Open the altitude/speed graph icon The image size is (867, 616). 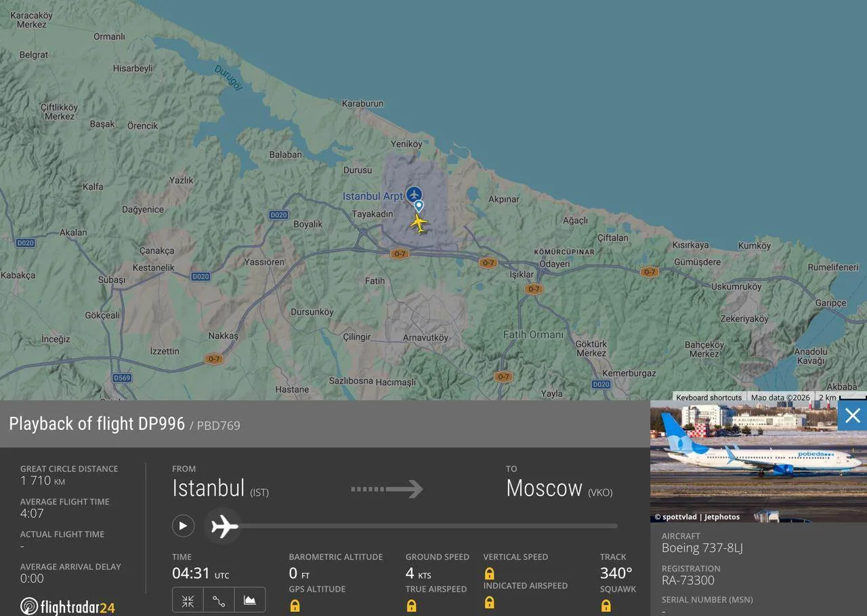249,600
